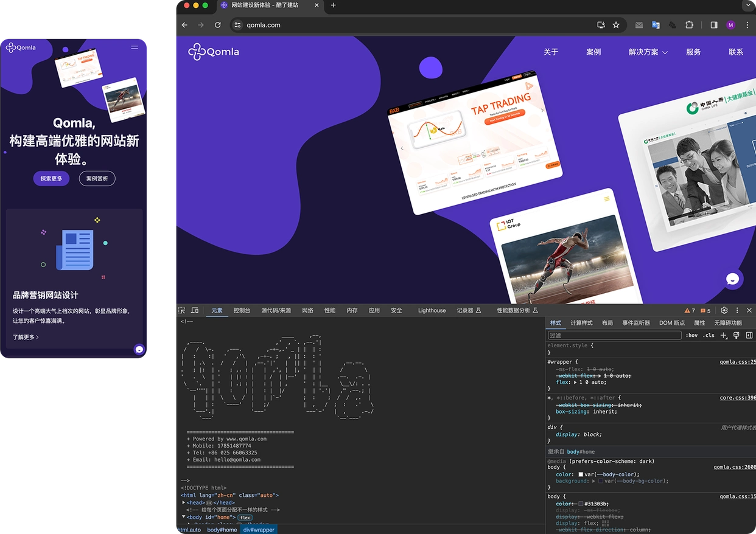Open the Extensions puzzle icon

pos(690,25)
